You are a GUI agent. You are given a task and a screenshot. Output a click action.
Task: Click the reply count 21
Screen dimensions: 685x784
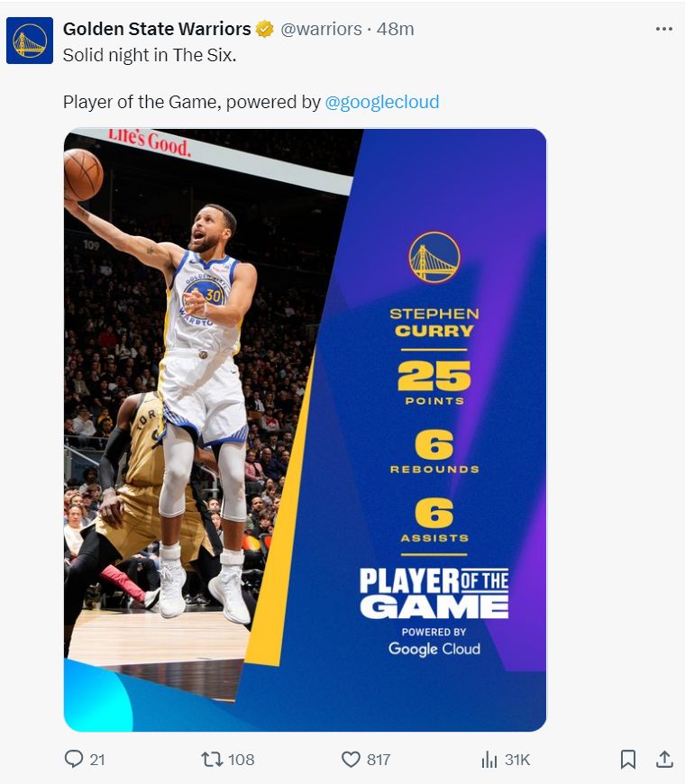tap(97, 760)
